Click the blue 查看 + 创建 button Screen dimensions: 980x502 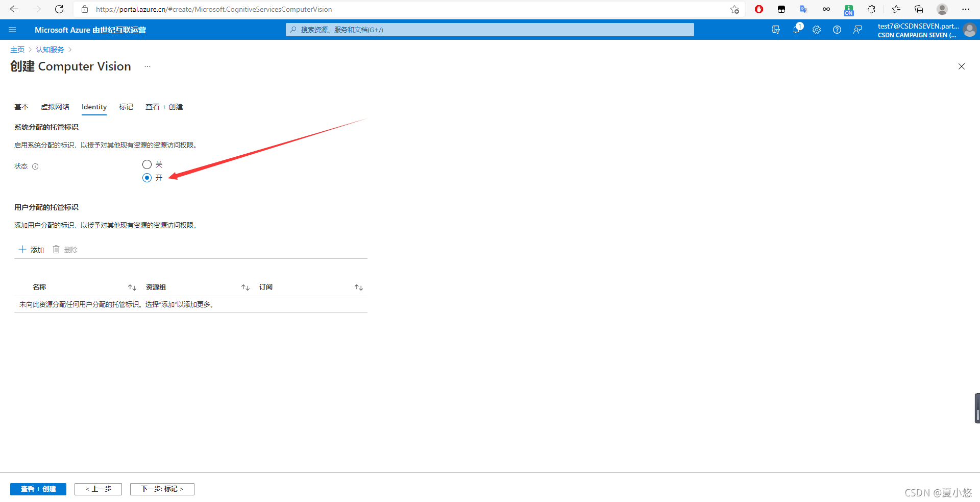(38, 489)
